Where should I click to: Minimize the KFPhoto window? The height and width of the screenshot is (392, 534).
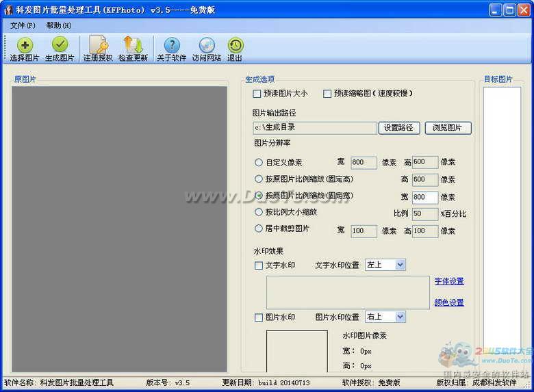tap(496, 10)
